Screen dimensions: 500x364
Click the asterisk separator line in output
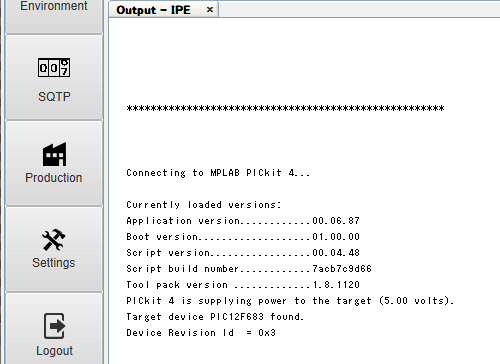[x=285, y=108]
